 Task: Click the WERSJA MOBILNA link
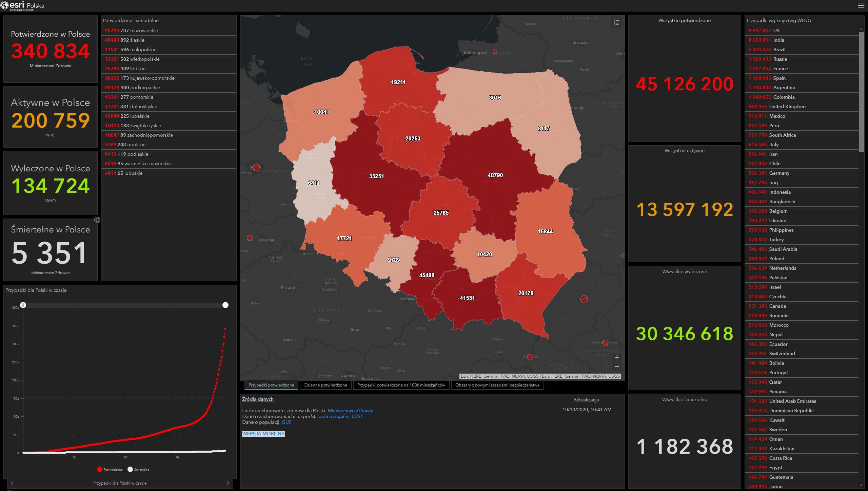(263, 434)
